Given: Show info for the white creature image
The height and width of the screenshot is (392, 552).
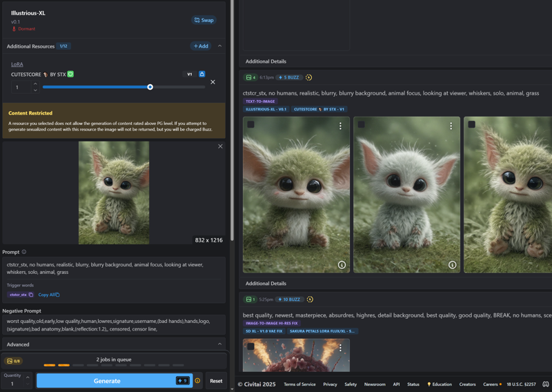Looking at the screenshot, I should (x=453, y=265).
